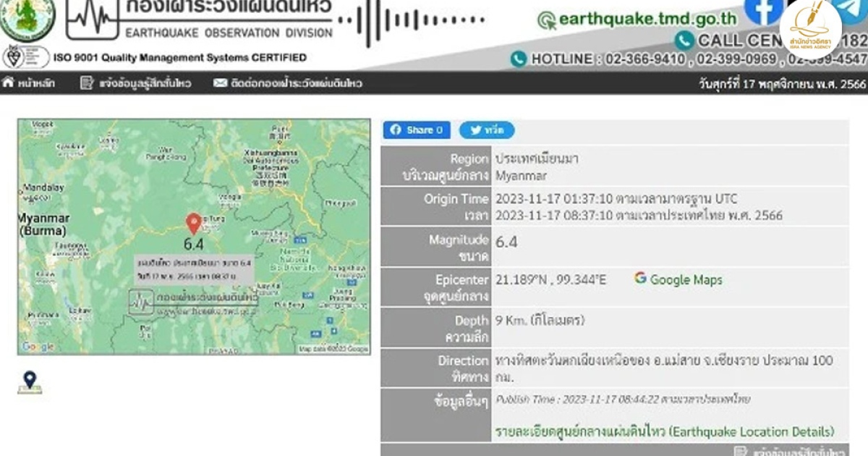Click the home icon in navigation bar

(8, 83)
